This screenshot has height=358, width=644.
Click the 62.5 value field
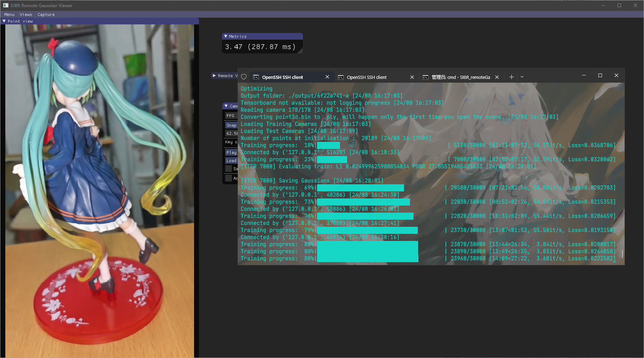tap(232, 133)
